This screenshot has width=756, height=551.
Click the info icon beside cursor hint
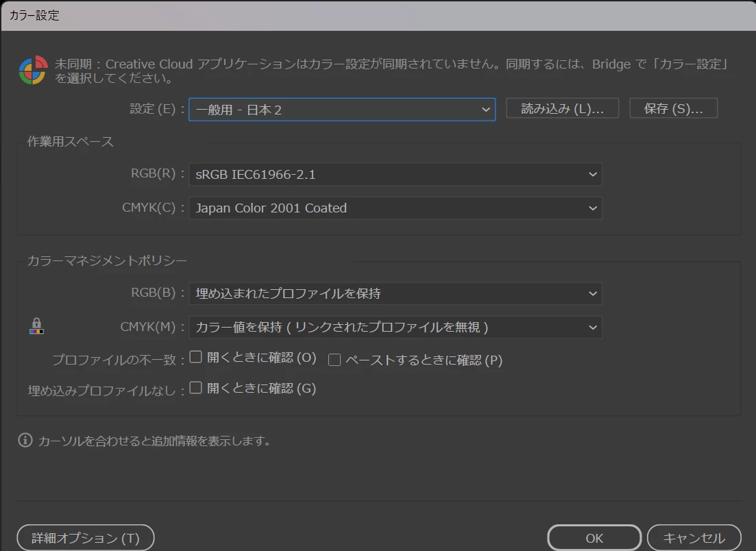[25, 440]
